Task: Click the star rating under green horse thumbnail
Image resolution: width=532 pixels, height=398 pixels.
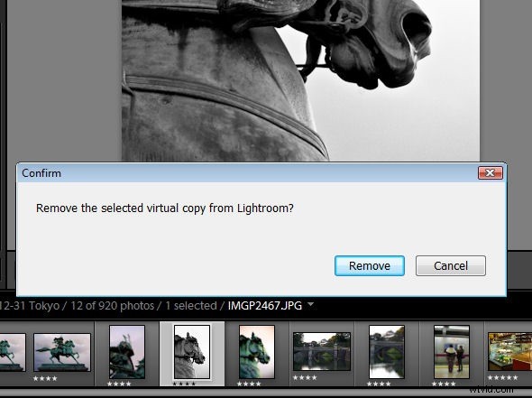Action: (x=249, y=384)
